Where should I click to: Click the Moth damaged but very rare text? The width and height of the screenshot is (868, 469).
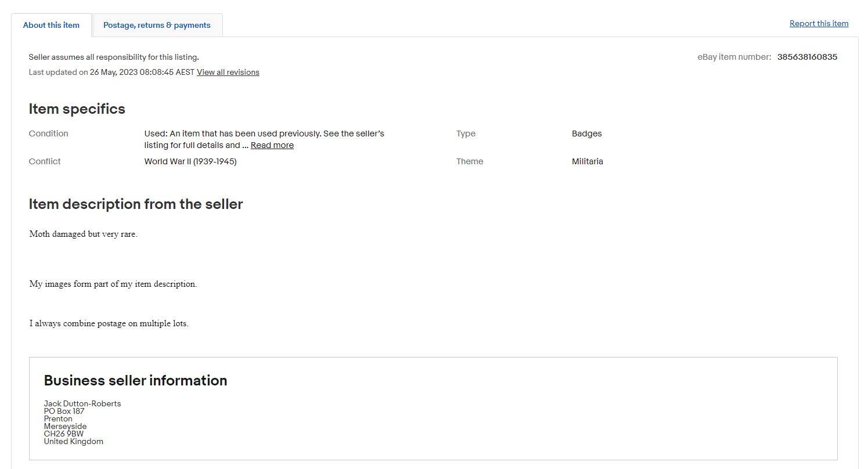[83, 234]
